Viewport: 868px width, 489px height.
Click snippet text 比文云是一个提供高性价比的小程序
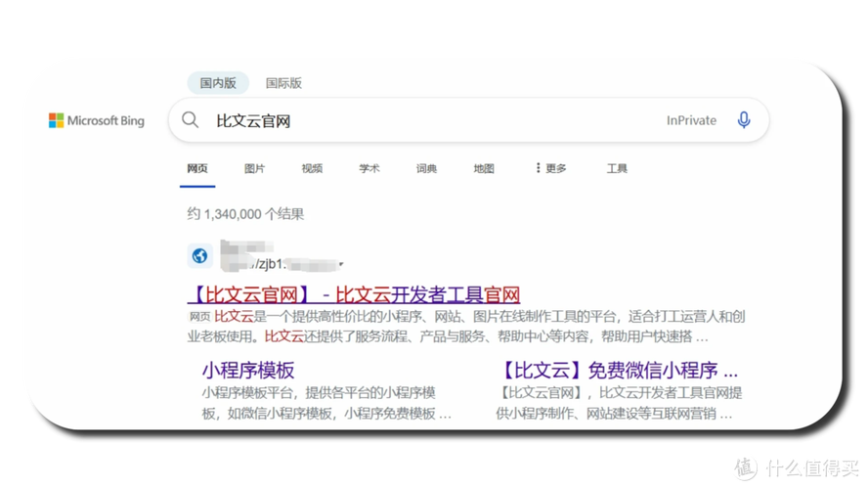click(x=466, y=327)
